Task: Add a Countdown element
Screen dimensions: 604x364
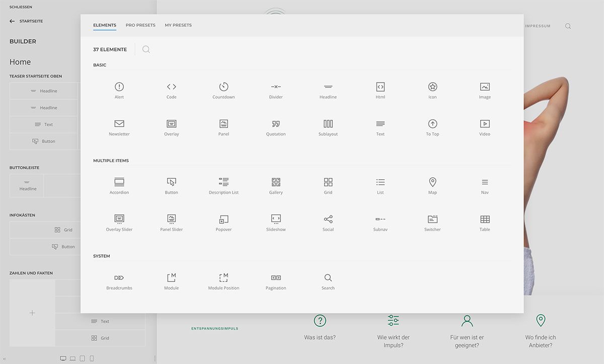Action: coord(223,90)
